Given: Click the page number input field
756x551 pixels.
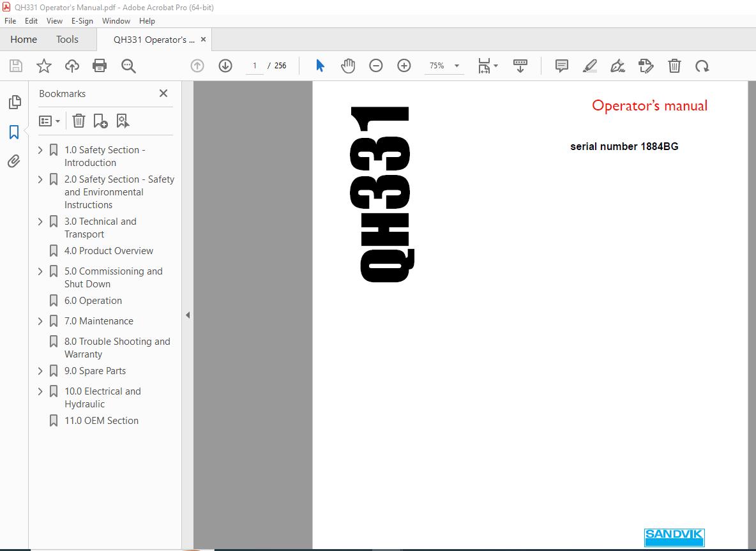Looking at the screenshot, I should 255,66.
